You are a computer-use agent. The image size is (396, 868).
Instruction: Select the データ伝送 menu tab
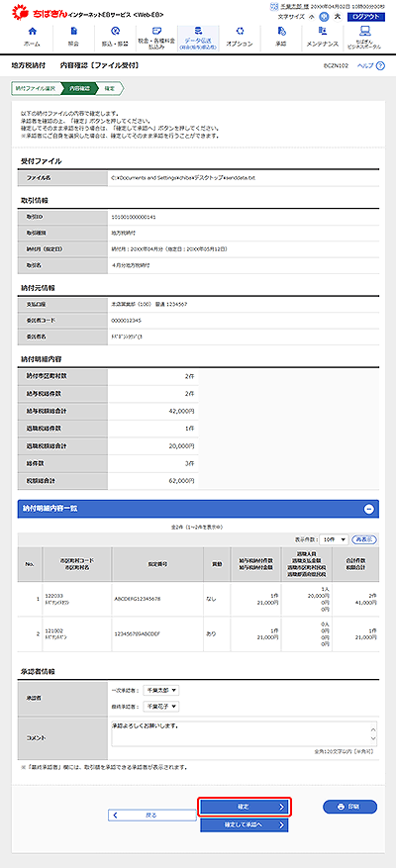pos(198,38)
